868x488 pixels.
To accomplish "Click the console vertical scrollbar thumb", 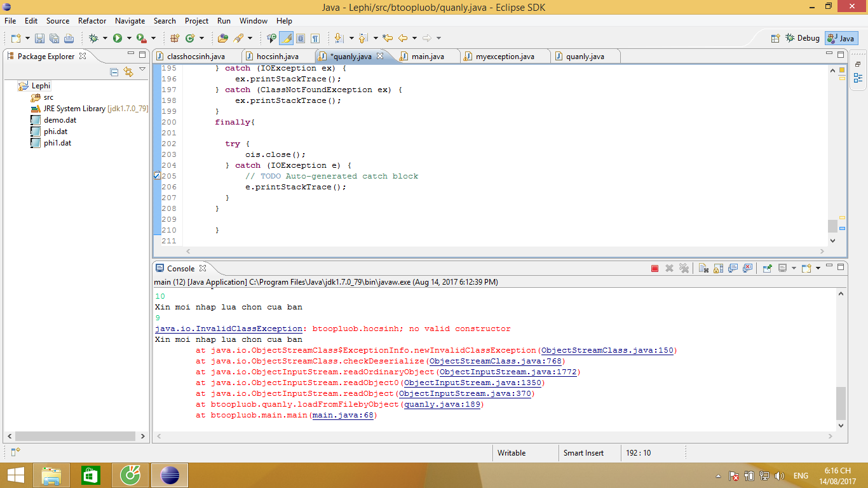I will [841, 403].
